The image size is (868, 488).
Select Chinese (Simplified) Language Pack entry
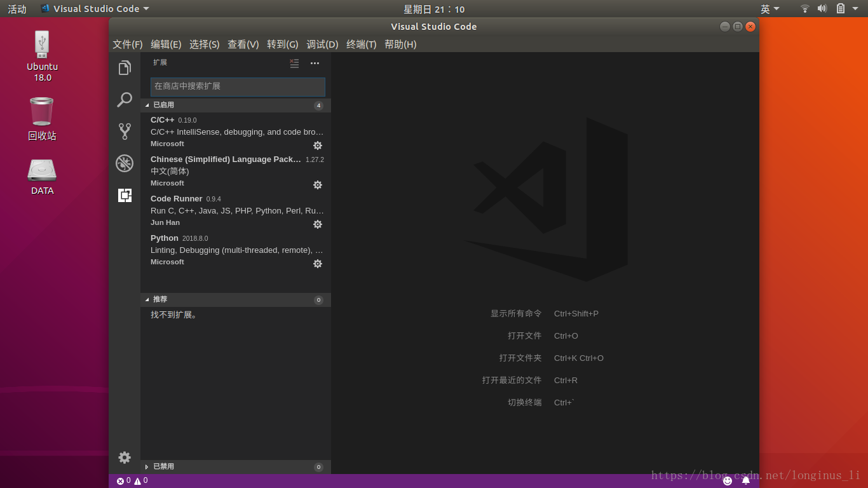click(236, 172)
